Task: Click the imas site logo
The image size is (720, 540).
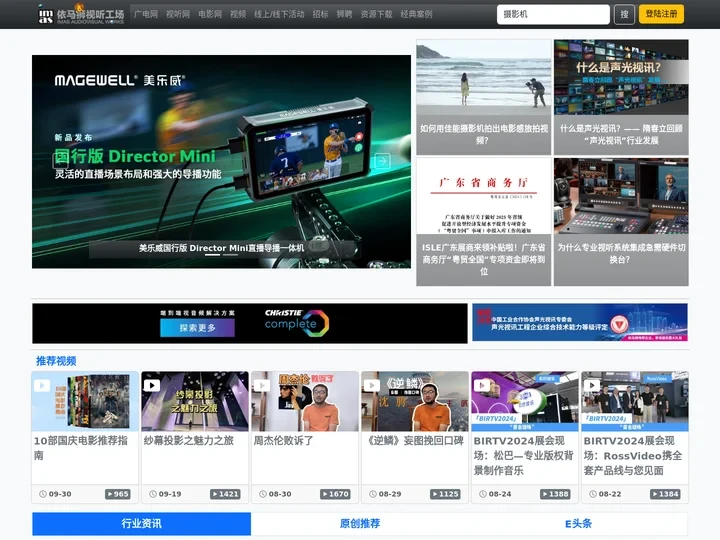Action: 81,14
